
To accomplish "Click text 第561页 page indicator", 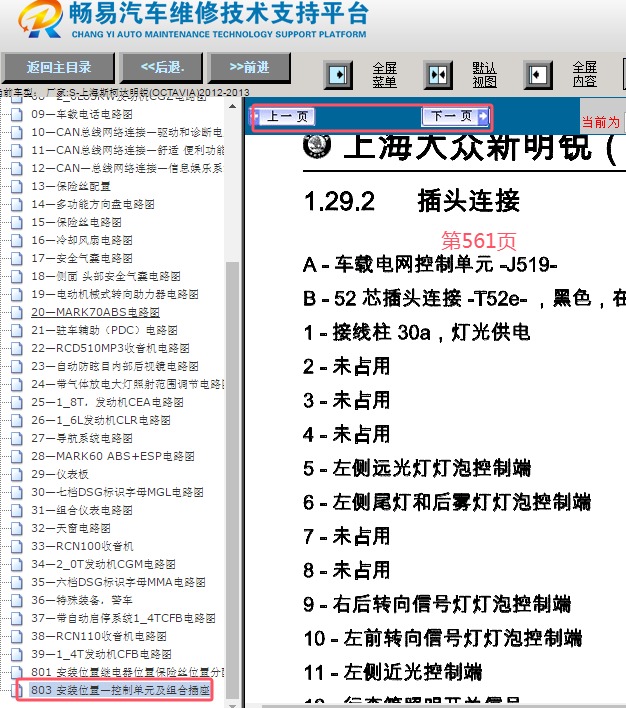I will [478, 241].
